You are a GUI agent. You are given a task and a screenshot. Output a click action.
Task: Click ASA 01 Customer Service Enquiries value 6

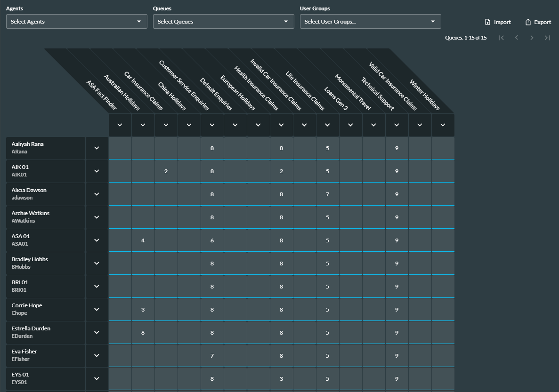212,240
